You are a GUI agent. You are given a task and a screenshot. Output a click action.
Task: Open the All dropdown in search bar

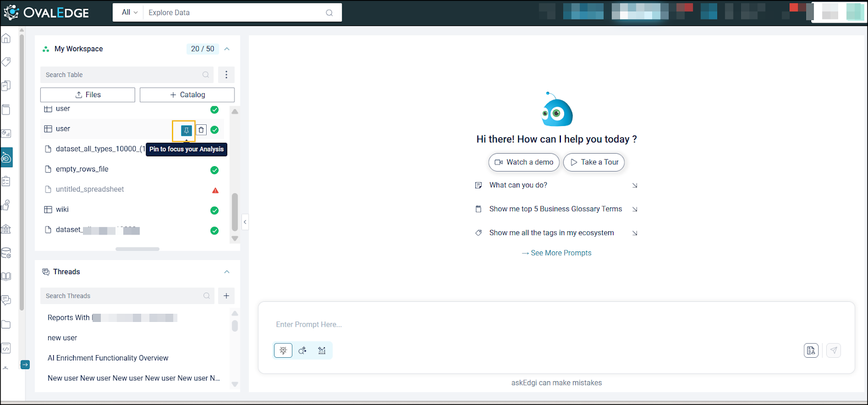130,12
